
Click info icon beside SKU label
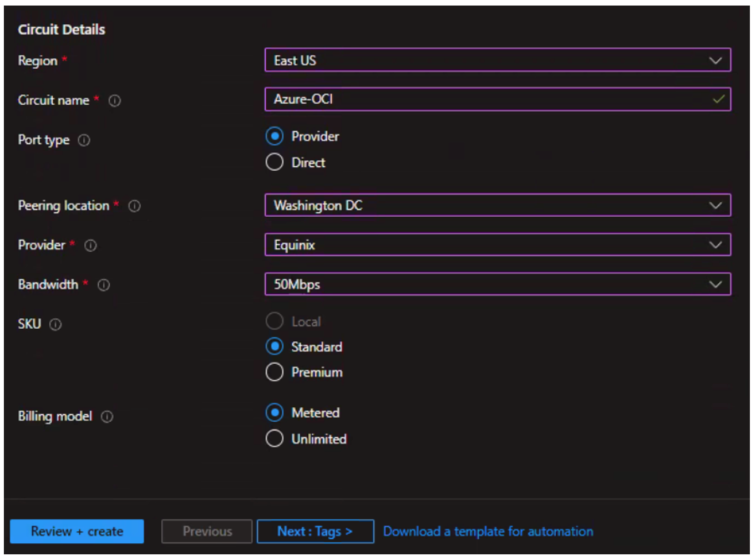[55, 324]
